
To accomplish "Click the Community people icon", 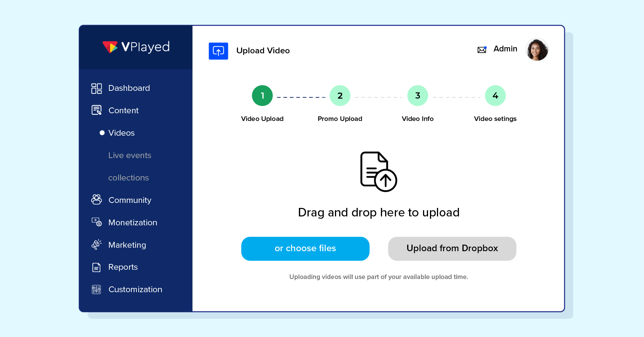I will 96,199.
